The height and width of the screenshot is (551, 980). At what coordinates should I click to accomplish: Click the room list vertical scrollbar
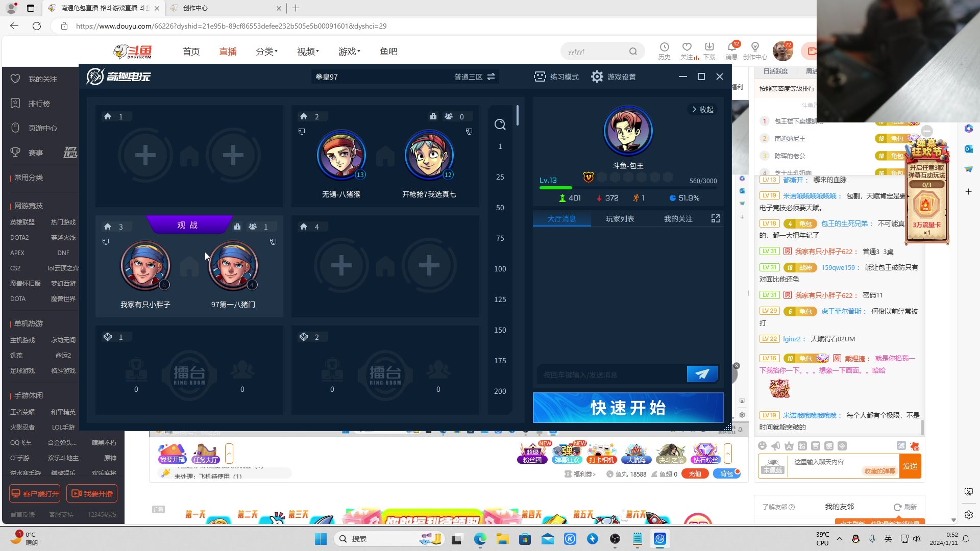[x=518, y=115]
